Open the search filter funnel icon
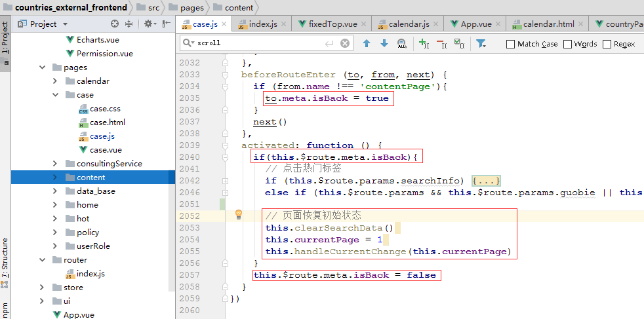644x319 pixels. [x=481, y=43]
